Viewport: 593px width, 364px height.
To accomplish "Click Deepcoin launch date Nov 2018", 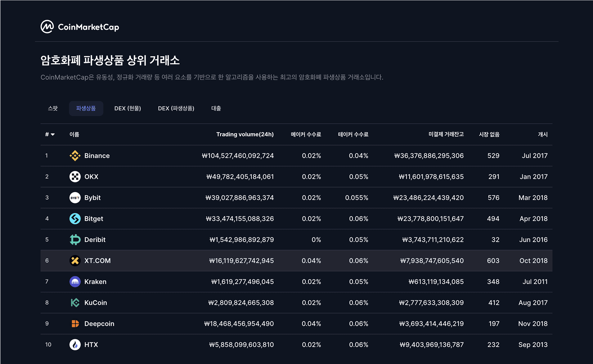I will (533, 324).
